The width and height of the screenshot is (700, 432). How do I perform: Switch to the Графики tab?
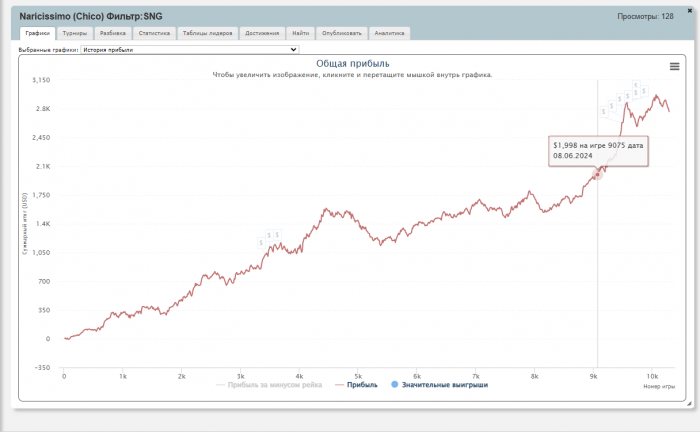[x=38, y=33]
